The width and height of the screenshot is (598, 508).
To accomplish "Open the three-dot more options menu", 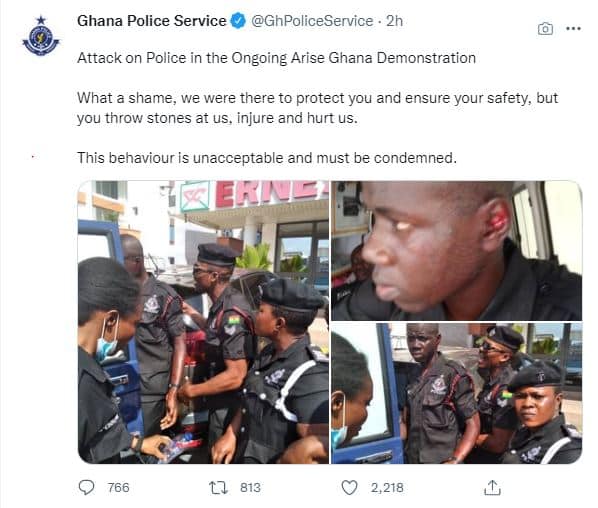I will pyautogui.click(x=573, y=28).
